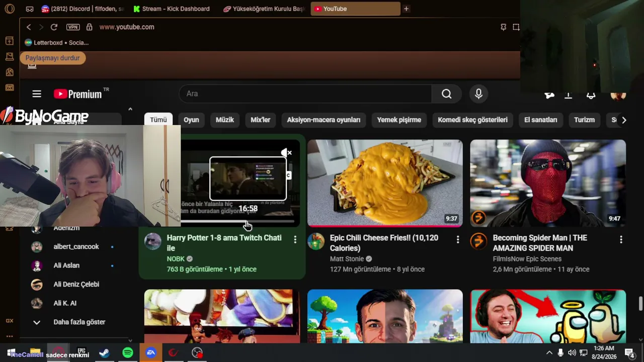This screenshot has width=644, height=362.
Task: Open the Windows notification center
Action: [x=629, y=353]
